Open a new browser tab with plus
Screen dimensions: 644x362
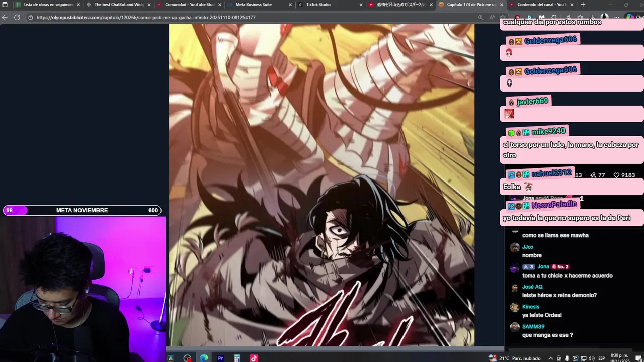coord(583,5)
